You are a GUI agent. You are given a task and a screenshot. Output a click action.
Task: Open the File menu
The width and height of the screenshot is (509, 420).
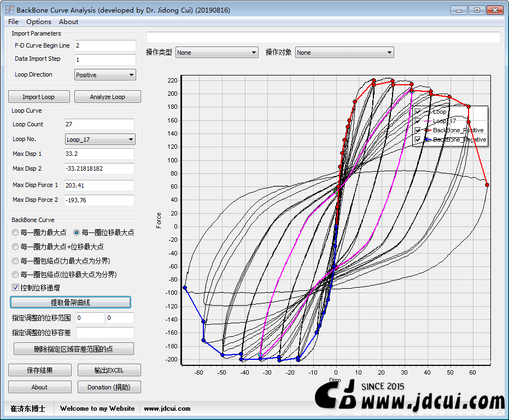pos(13,22)
